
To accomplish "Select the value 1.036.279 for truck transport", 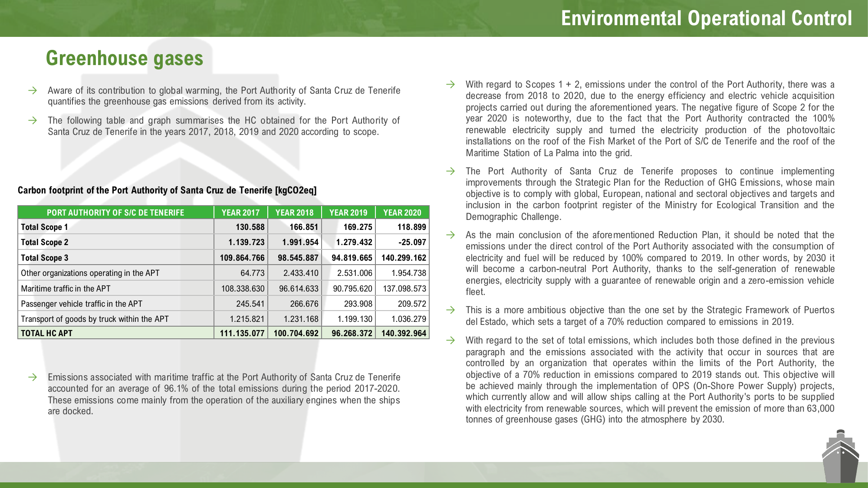I will [409, 319].
